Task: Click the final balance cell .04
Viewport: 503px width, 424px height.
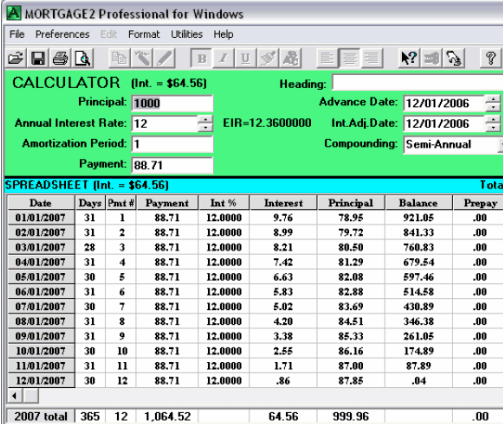Action: (x=419, y=380)
